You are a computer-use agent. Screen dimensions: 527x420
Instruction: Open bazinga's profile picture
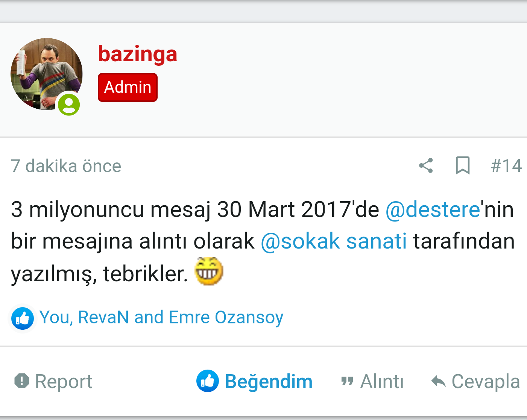click(x=46, y=74)
